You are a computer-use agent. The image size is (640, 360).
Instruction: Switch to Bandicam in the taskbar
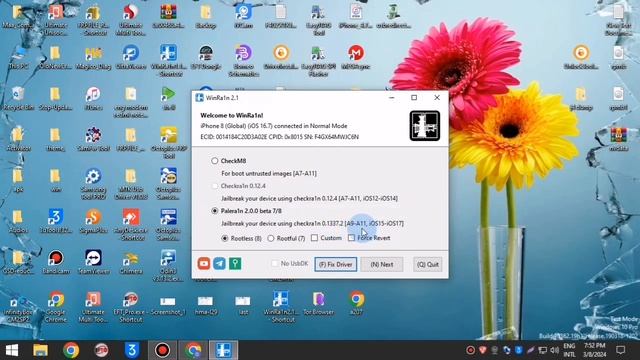tap(162, 350)
